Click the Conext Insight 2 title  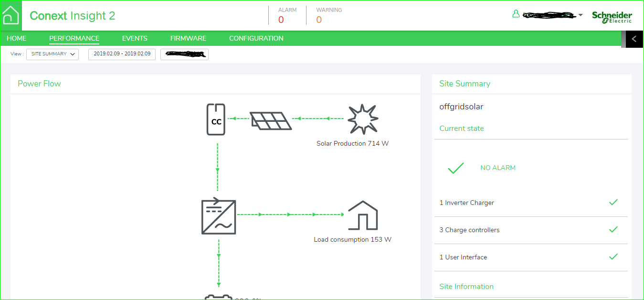click(x=73, y=16)
